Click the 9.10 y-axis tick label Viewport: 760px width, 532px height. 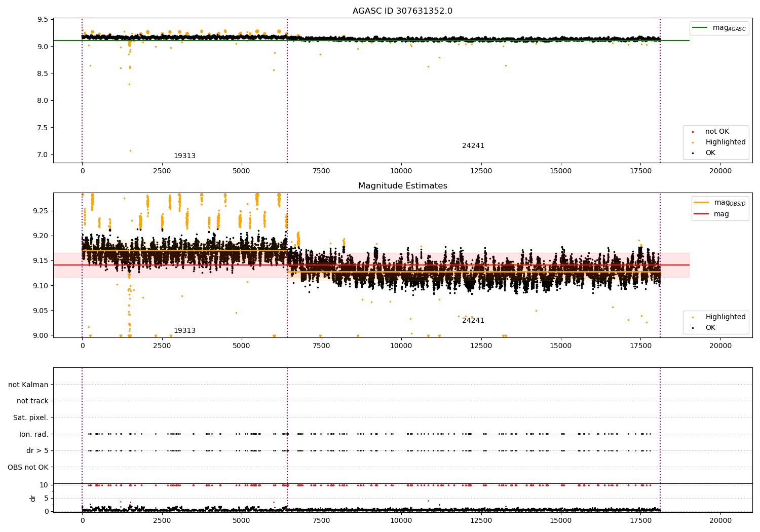[41, 286]
